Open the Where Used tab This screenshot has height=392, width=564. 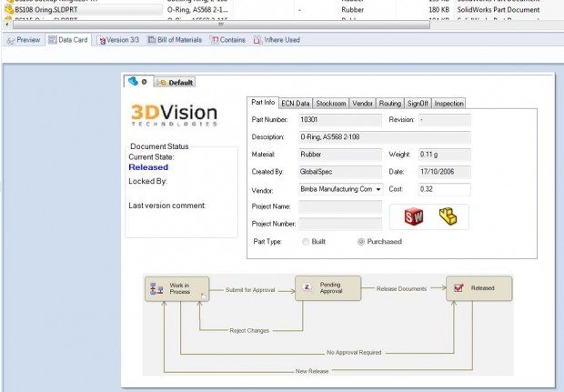point(277,40)
